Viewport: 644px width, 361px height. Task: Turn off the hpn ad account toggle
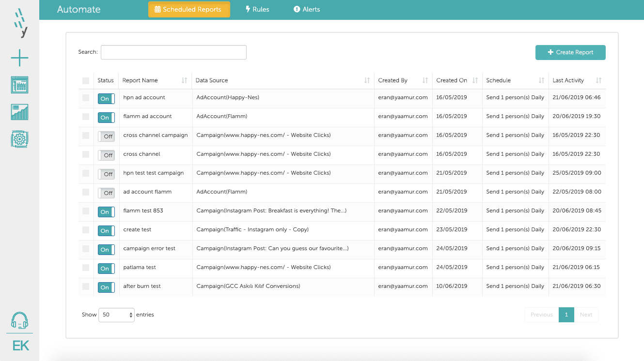tap(106, 99)
